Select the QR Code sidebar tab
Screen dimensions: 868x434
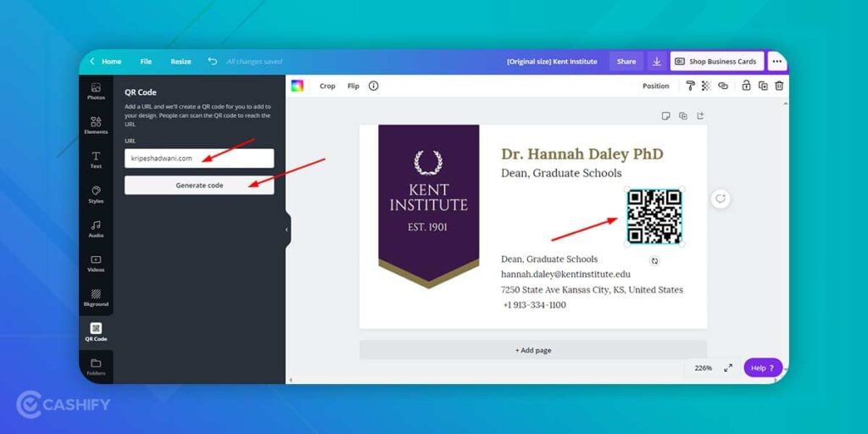coord(96,332)
